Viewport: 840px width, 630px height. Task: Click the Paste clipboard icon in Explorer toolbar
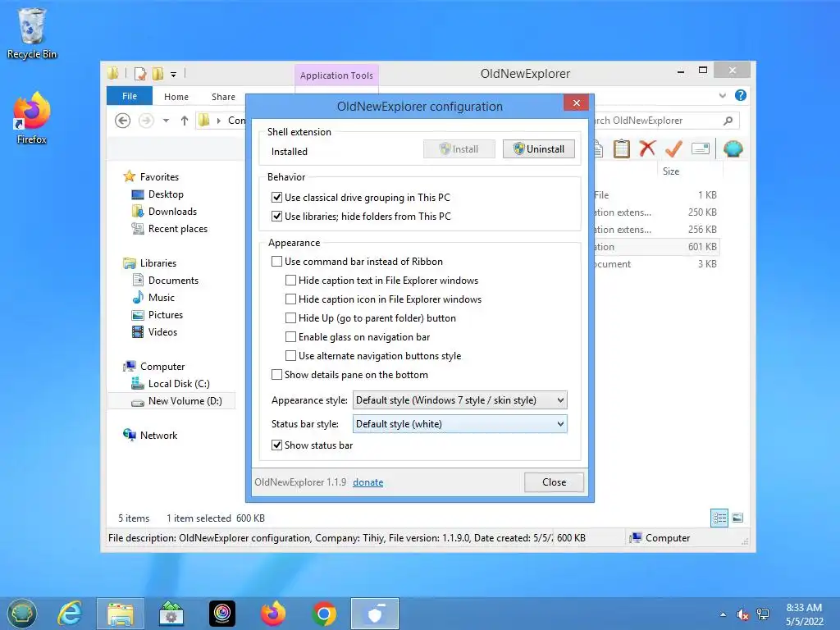[622, 148]
